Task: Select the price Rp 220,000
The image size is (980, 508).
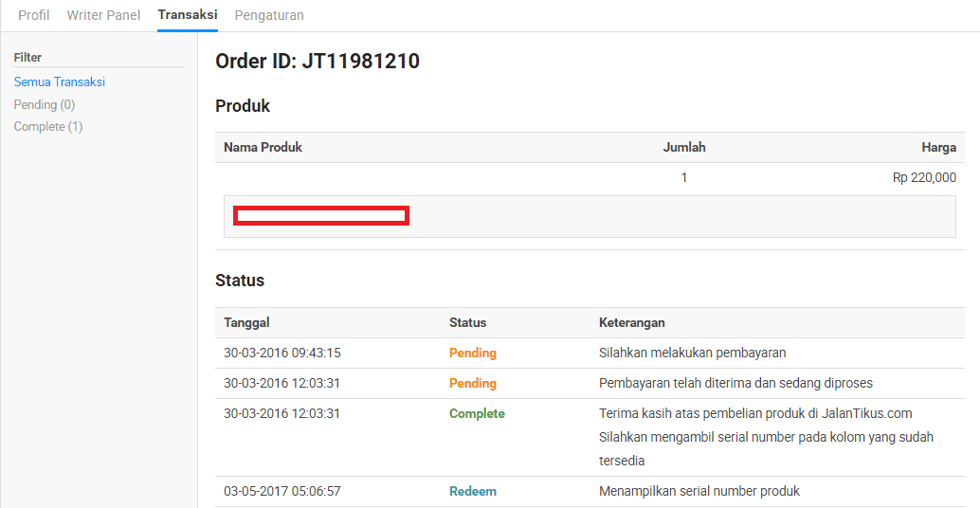Action: pyautogui.click(x=924, y=177)
